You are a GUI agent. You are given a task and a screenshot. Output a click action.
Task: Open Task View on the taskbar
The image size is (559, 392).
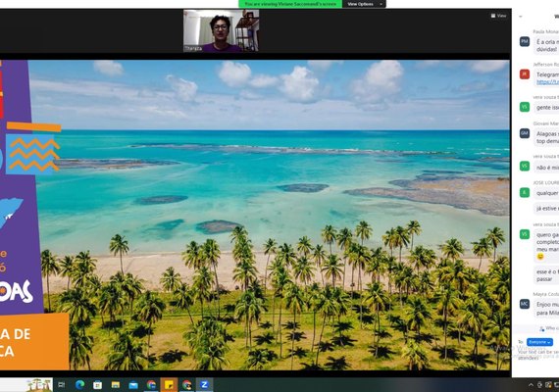(x=62, y=385)
